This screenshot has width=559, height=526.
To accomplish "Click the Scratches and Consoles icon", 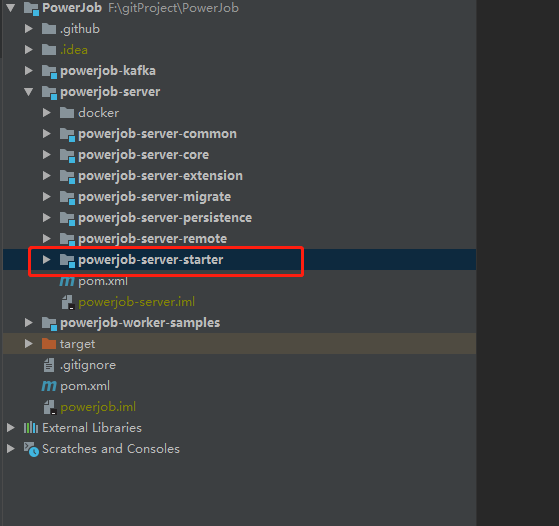I will coord(31,449).
